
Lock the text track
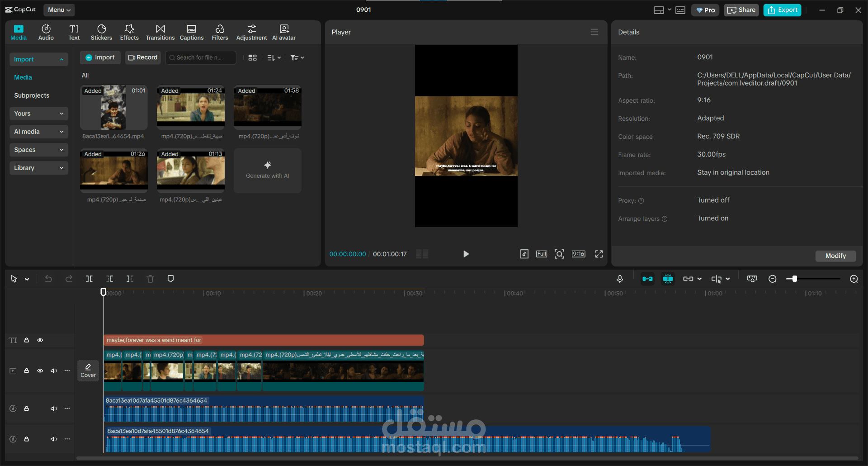tap(27, 340)
